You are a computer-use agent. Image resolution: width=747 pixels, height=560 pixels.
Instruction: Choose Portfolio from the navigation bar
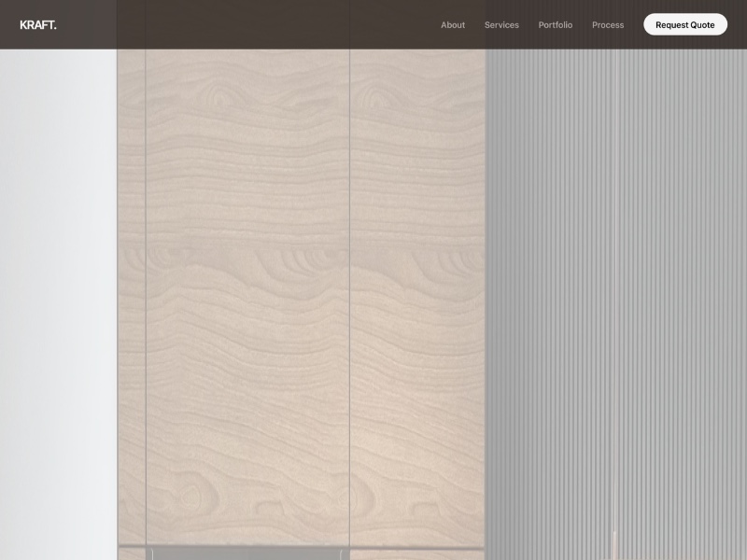click(x=556, y=25)
